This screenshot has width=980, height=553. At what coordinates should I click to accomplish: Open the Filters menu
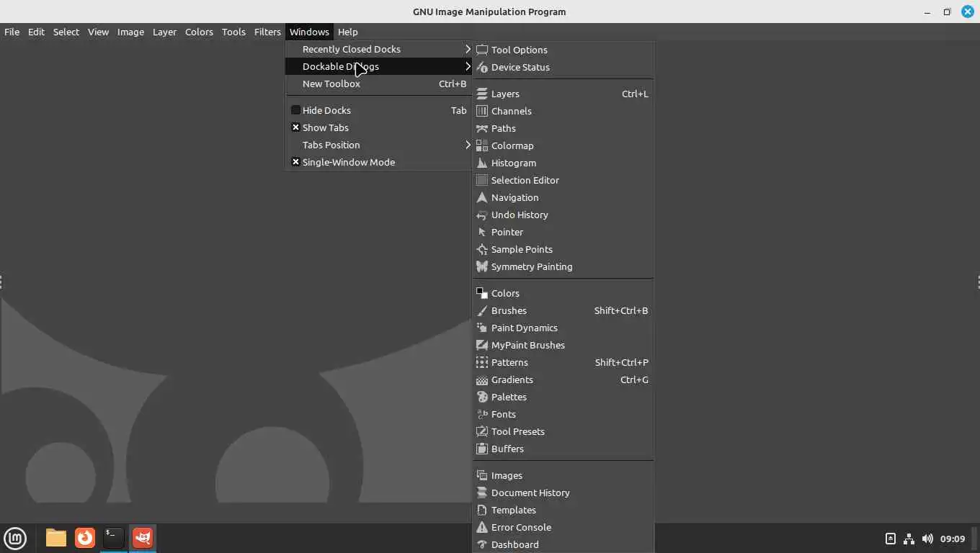267,32
